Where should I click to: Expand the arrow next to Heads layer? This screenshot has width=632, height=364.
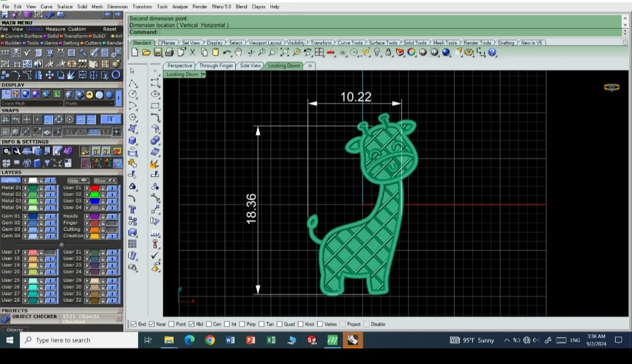[87, 217]
